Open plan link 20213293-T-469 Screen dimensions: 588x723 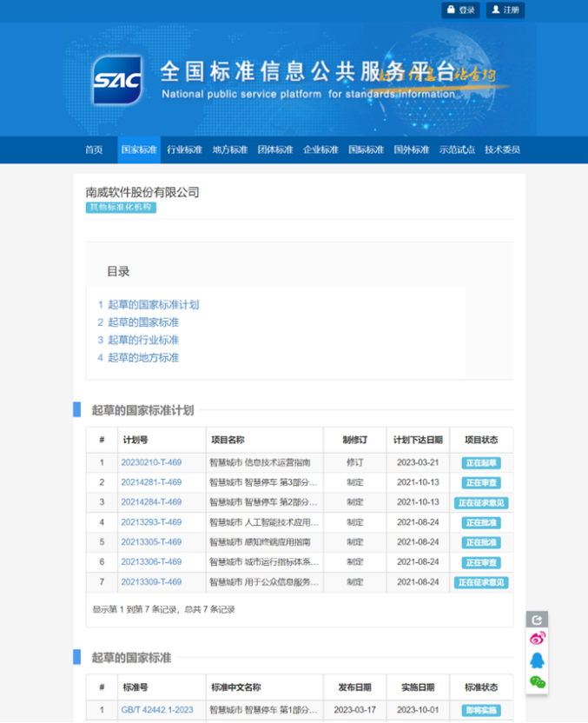(151, 522)
